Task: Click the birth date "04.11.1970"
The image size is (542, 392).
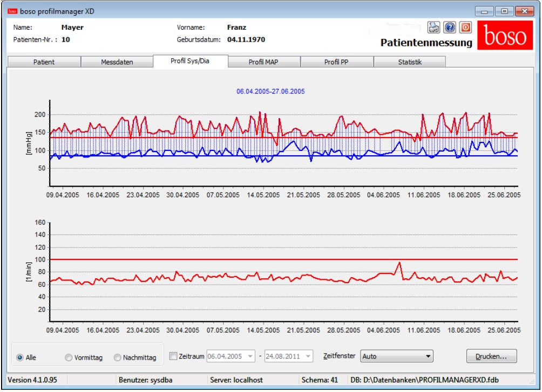Action: click(x=246, y=40)
